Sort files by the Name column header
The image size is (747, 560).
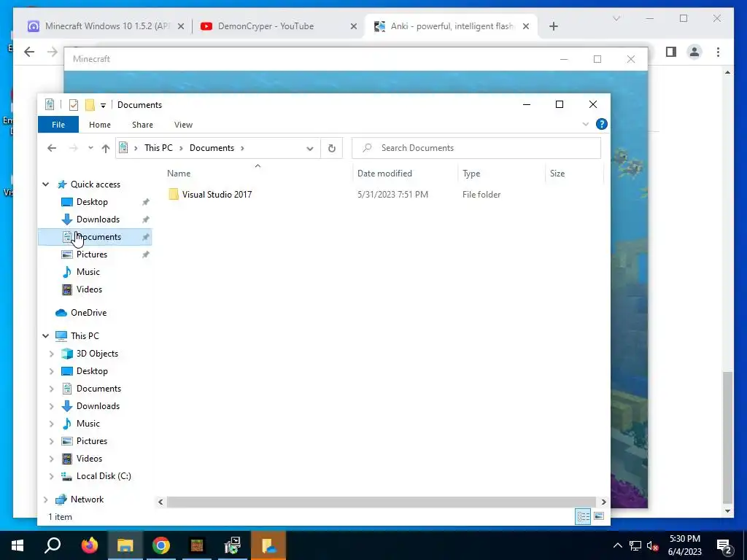179,174
